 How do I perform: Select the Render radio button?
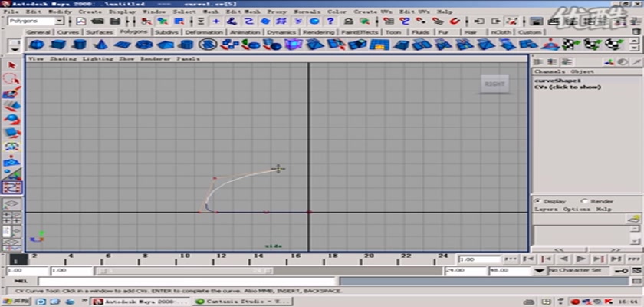585,201
